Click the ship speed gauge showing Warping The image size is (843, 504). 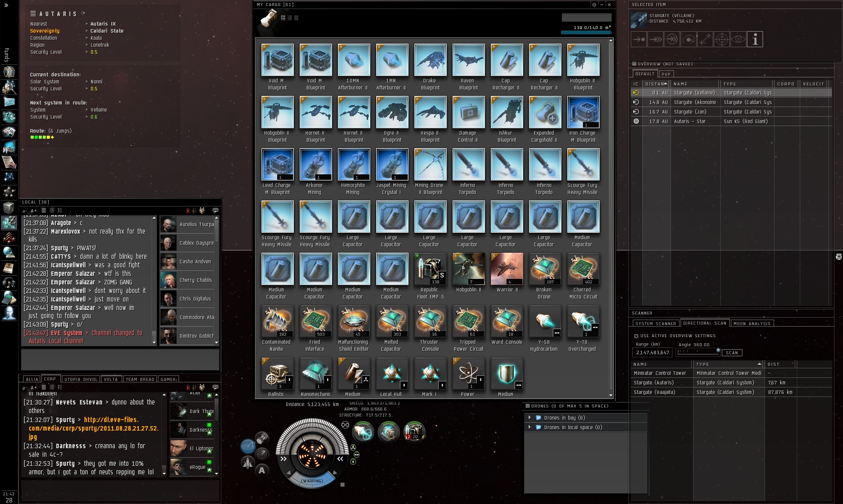point(312,480)
